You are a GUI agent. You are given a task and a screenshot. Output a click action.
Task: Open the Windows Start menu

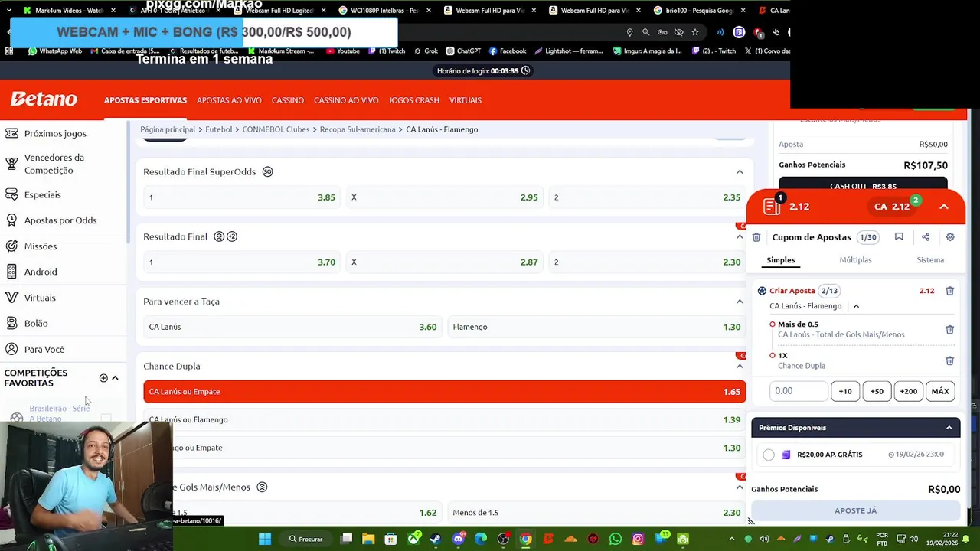(265, 539)
